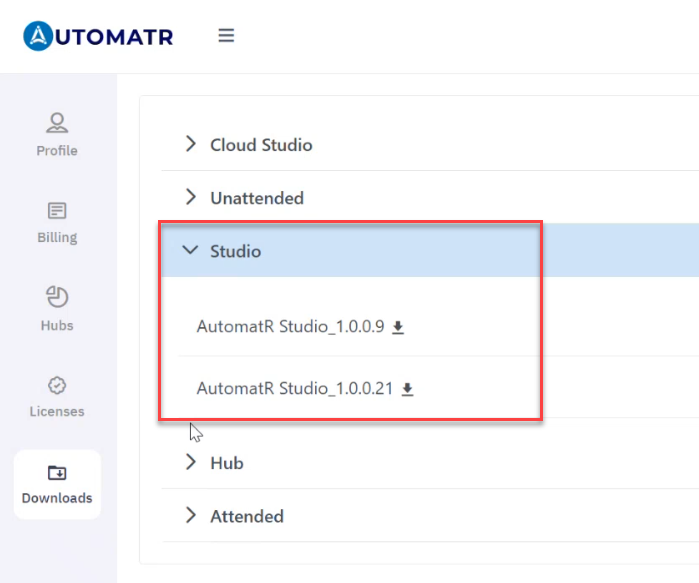Expand the Unattended chevron
Screen dimensions: 699x583
(x=191, y=197)
